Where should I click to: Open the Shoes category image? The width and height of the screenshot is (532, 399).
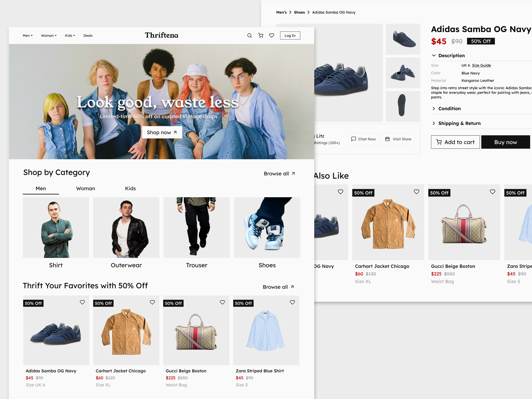pyautogui.click(x=267, y=227)
